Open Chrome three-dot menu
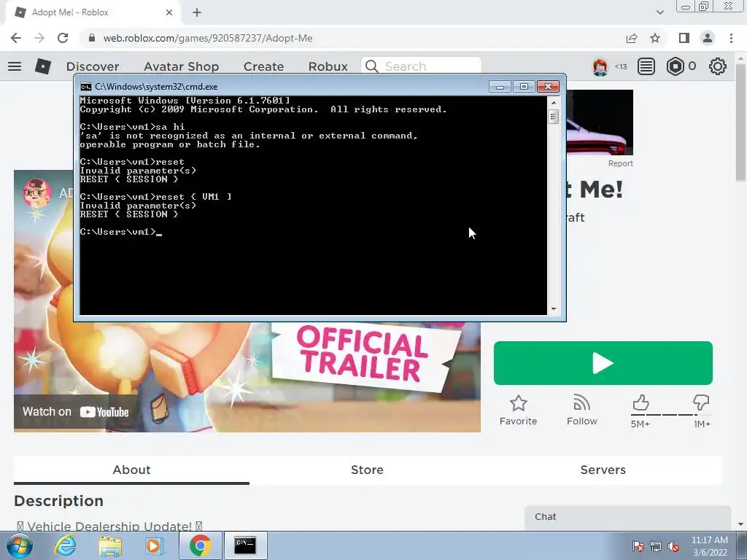Screen dimensions: 747x560 pyautogui.click(x=731, y=38)
